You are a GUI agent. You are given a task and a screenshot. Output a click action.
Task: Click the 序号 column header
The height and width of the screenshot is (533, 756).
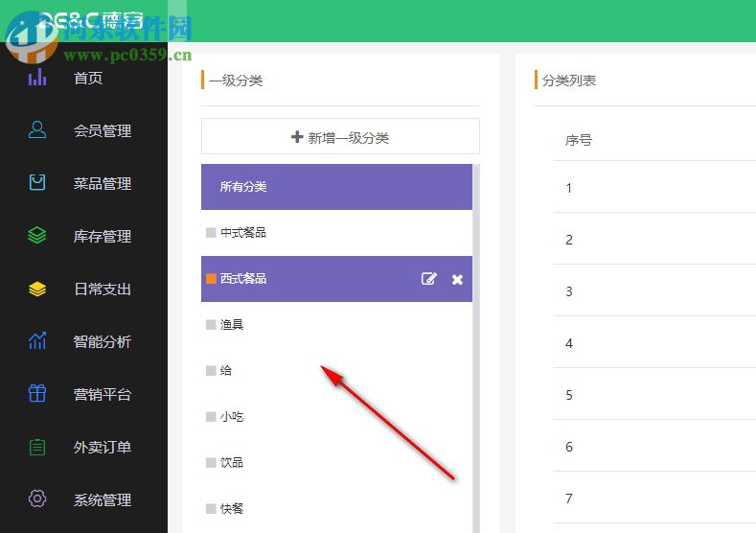coord(578,140)
